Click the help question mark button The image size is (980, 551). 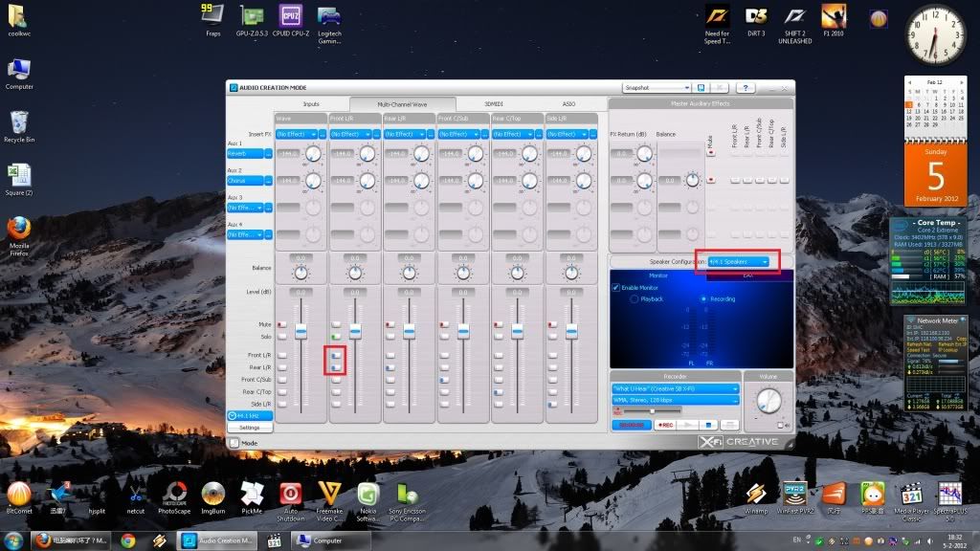point(745,88)
